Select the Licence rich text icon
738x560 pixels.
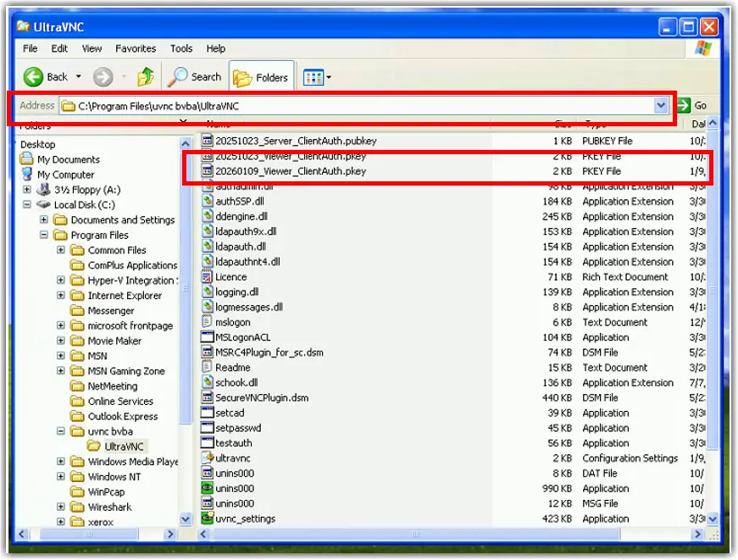207,277
